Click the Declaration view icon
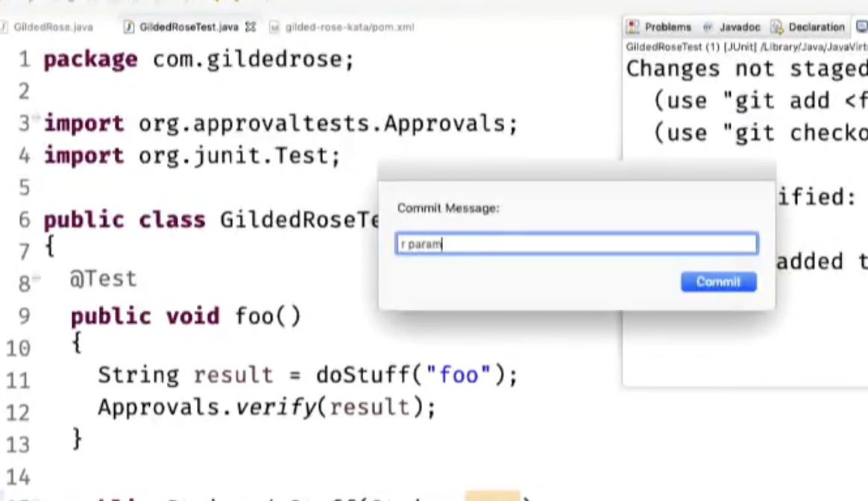 pos(777,27)
